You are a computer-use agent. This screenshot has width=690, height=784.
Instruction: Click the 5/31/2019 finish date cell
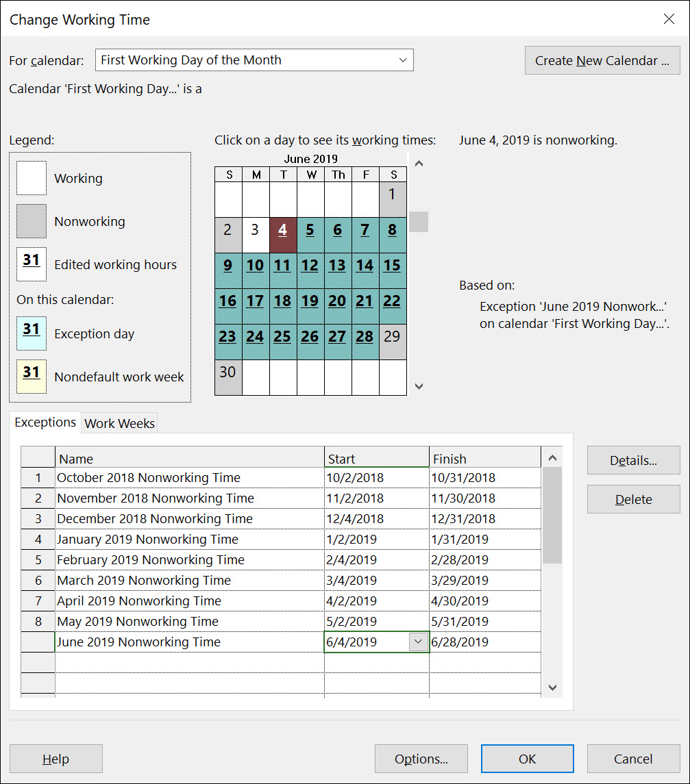[485, 621]
